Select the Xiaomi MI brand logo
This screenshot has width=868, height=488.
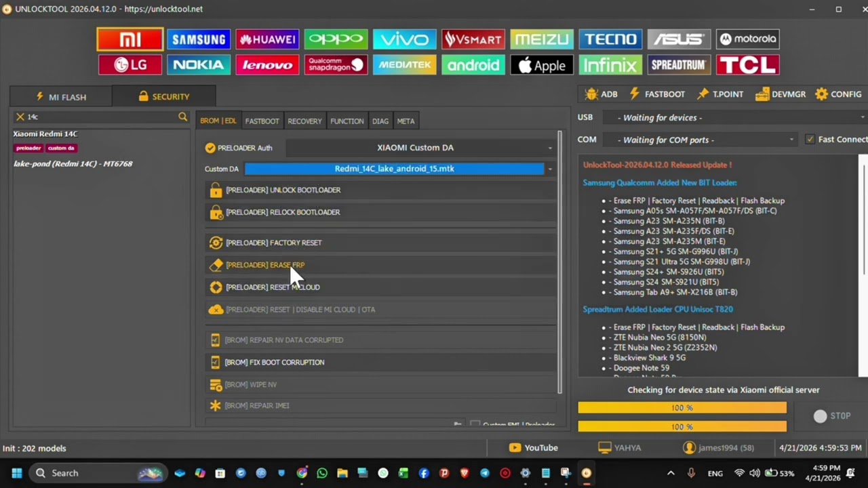point(130,39)
